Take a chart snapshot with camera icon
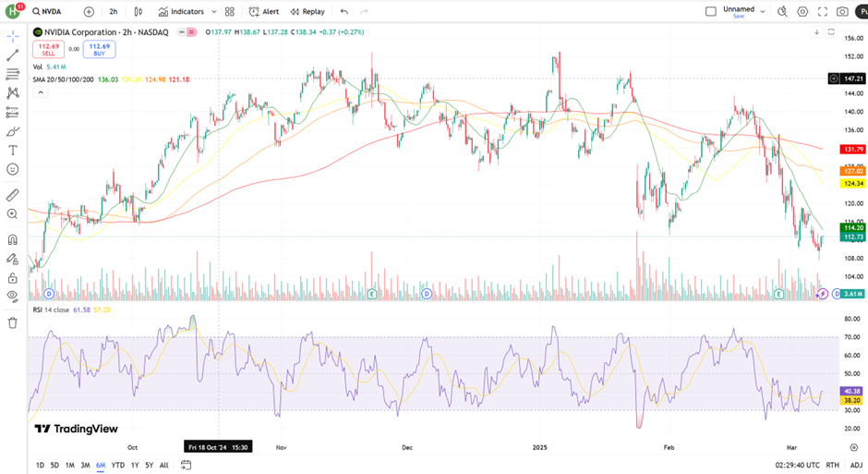868x474 pixels. 842,12
